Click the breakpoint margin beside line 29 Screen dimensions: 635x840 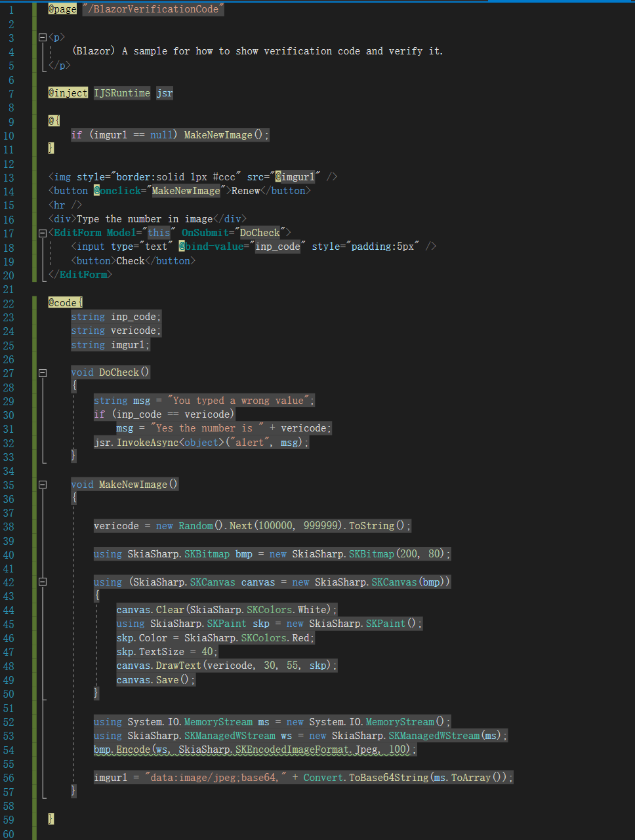coord(25,401)
